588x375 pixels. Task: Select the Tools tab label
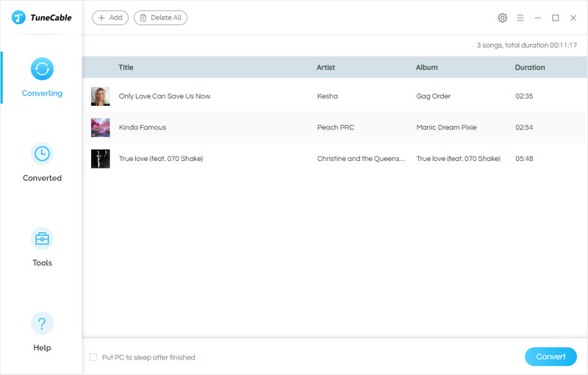point(42,263)
